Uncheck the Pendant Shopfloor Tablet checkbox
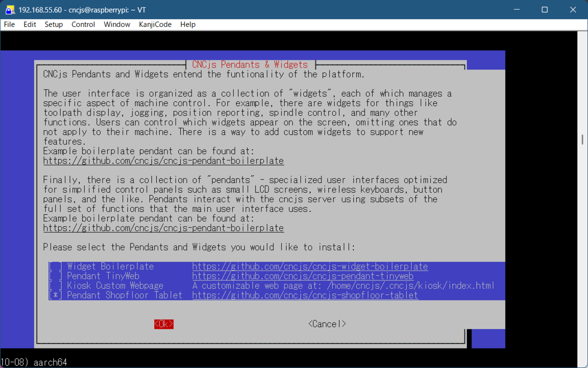The image size is (588, 368). pyautogui.click(x=55, y=295)
